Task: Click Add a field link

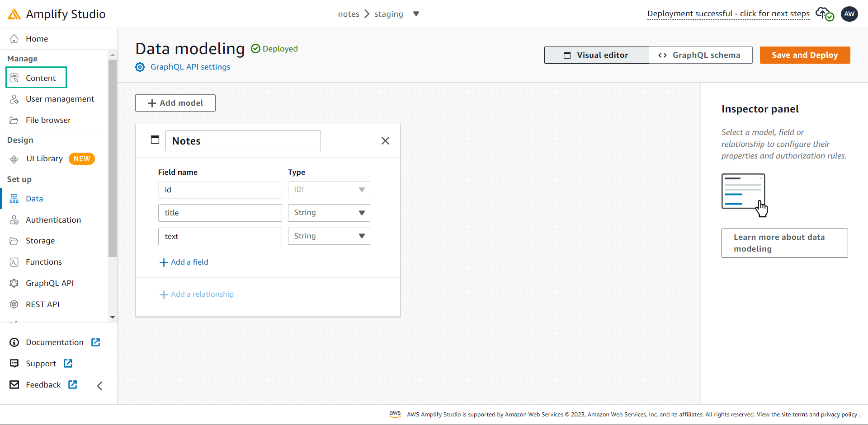Action: 184,262
